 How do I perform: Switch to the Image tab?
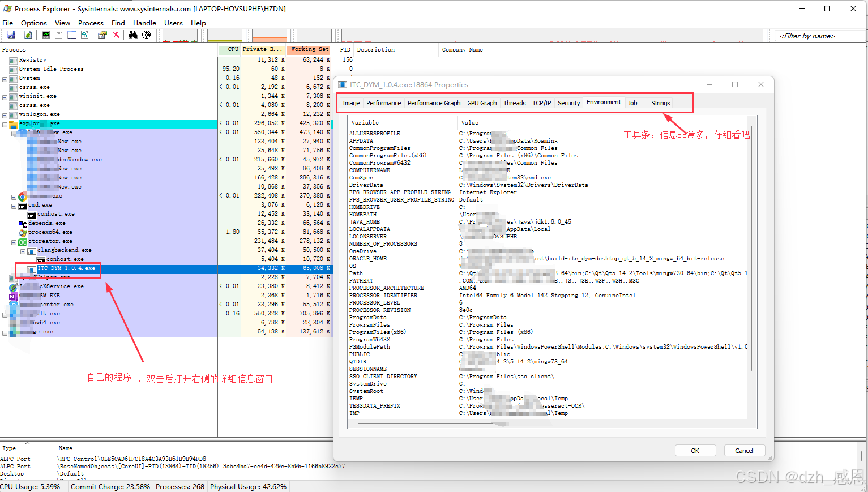tap(351, 103)
